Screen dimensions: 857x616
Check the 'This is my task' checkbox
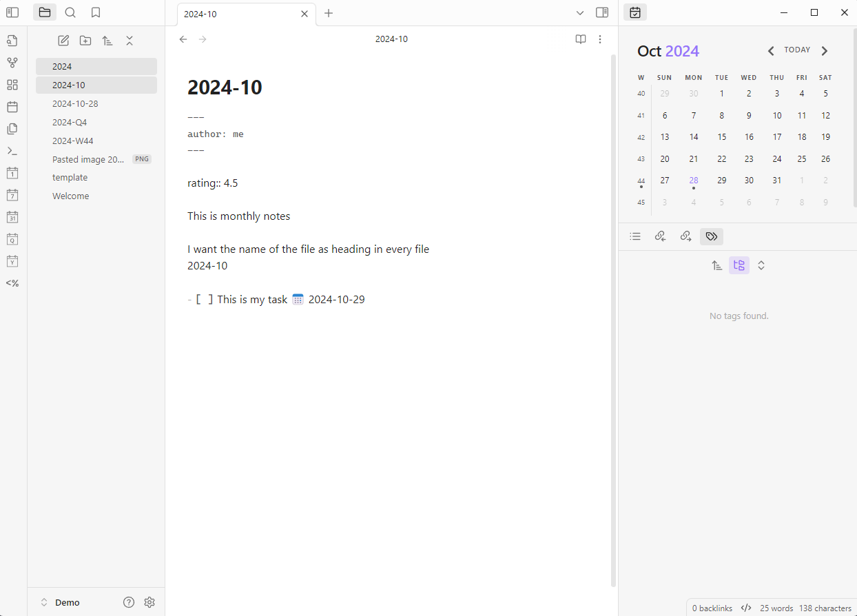[x=204, y=300]
